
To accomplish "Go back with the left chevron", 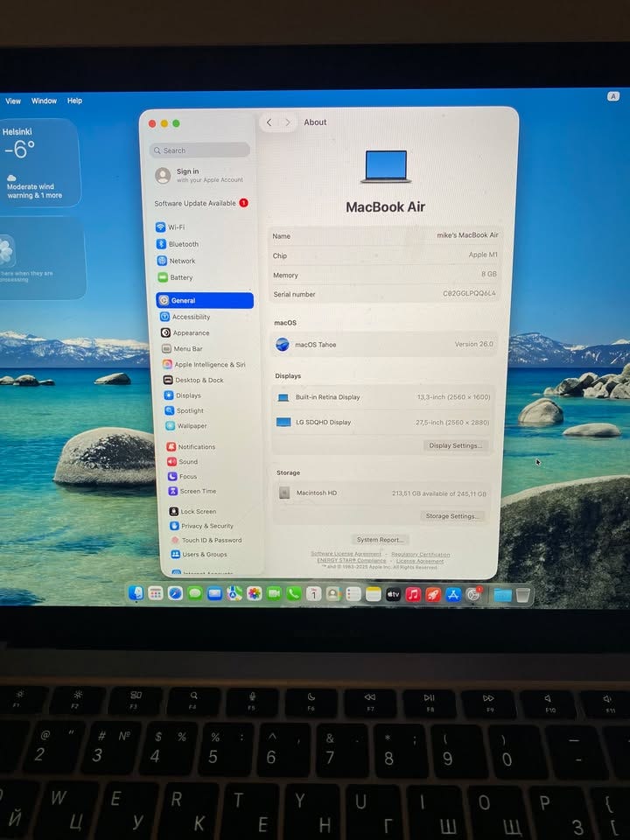I will click(269, 122).
